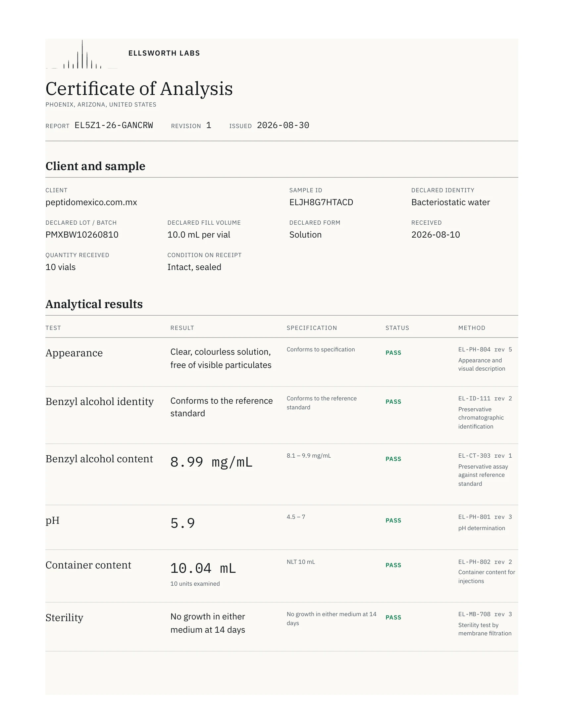Click declared form value 'Solution'
The width and height of the screenshot is (563, 728).
[306, 235]
